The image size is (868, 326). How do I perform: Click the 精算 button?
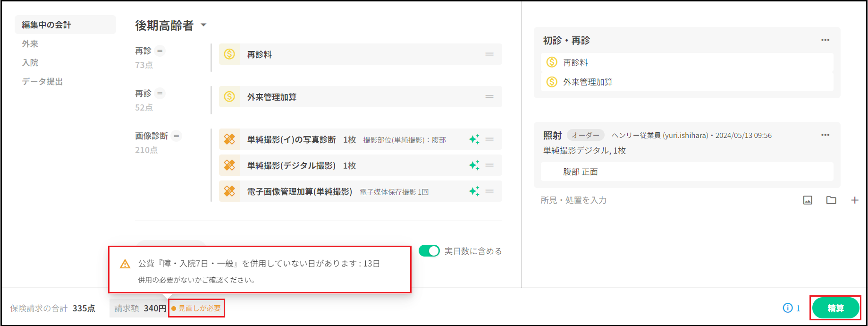pos(835,308)
